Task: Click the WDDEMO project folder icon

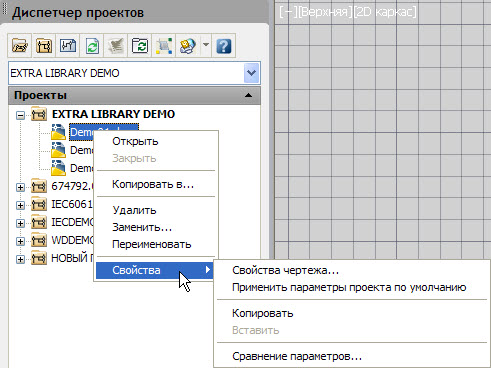Action: [39, 240]
